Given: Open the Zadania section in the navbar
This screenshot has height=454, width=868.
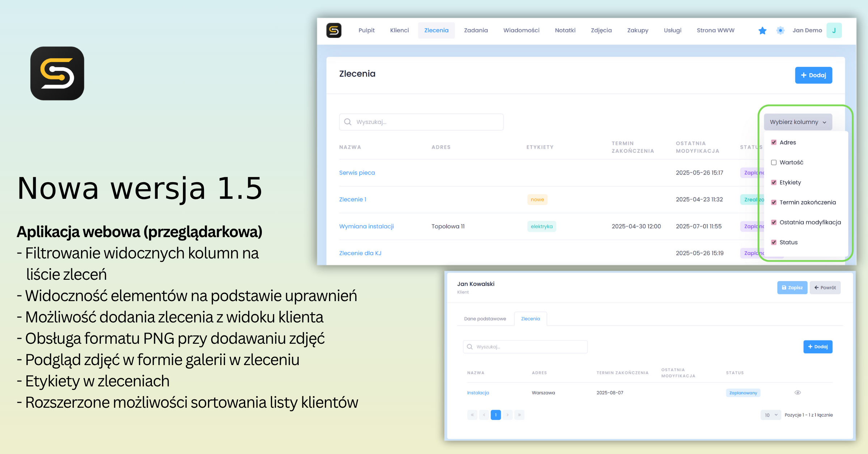Looking at the screenshot, I should click(476, 30).
